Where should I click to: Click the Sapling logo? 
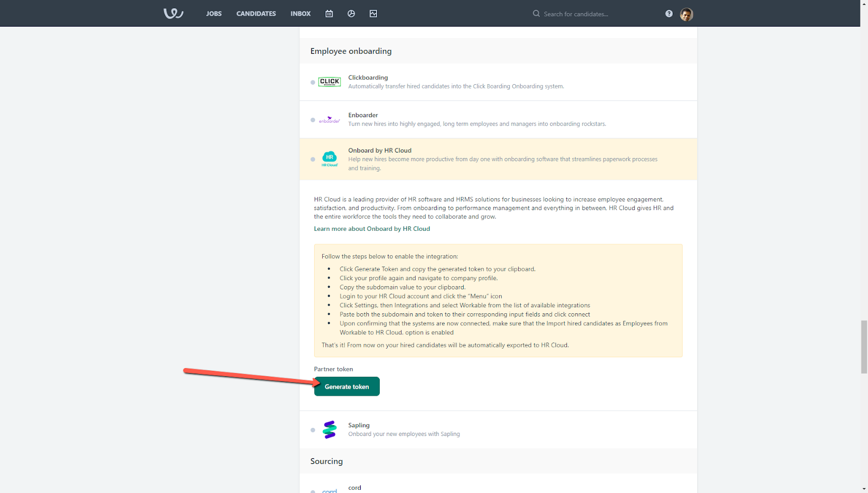coord(329,429)
